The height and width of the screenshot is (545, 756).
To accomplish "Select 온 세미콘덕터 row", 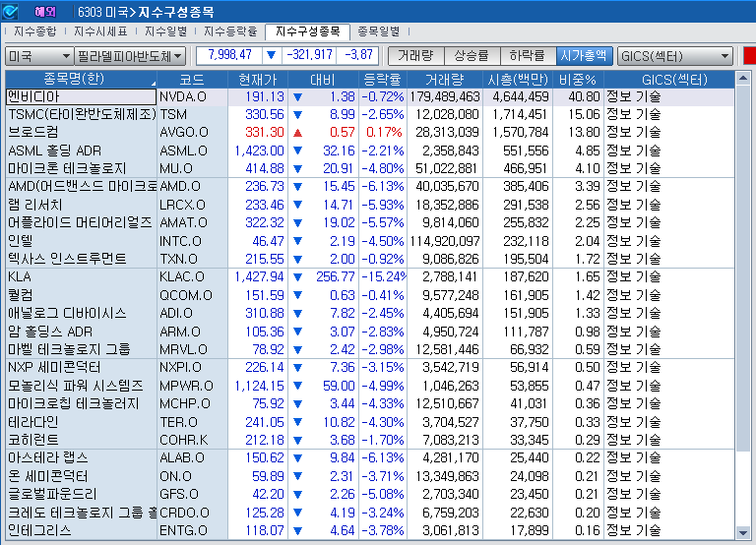I will click(x=370, y=476).
